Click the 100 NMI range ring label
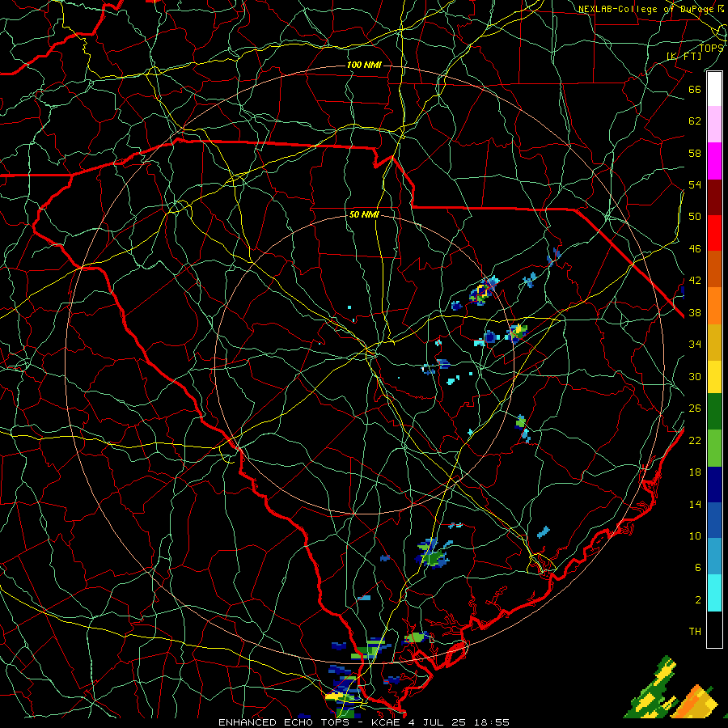728x728 pixels. [364, 65]
